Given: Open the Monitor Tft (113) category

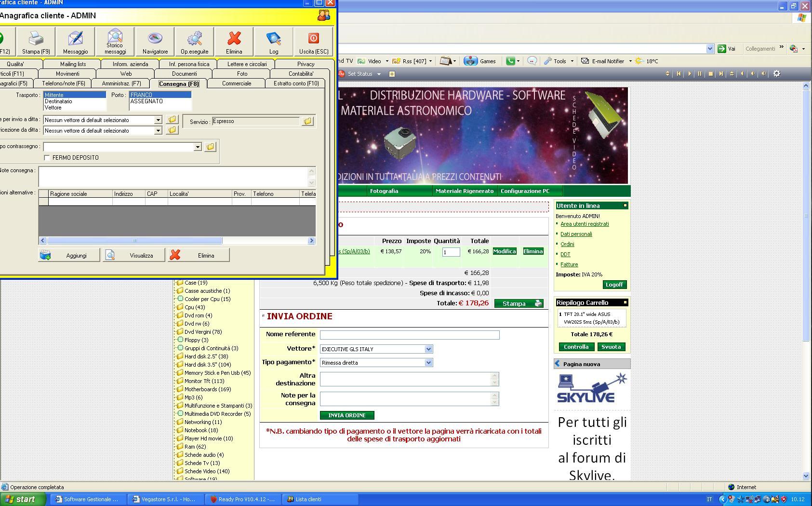Looking at the screenshot, I should [204, 381].
